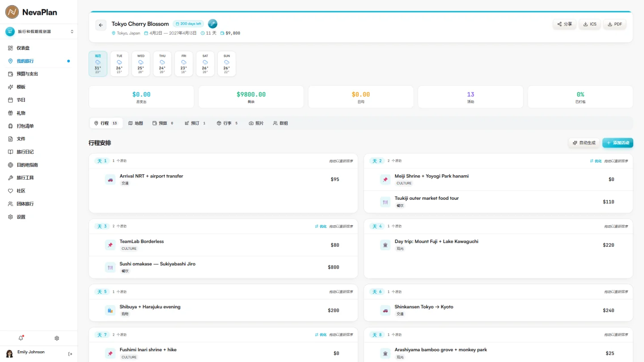Click the logout icon next to Emily Johnson
This screenshot has width=644, height=362.
[x=70, y=354]
